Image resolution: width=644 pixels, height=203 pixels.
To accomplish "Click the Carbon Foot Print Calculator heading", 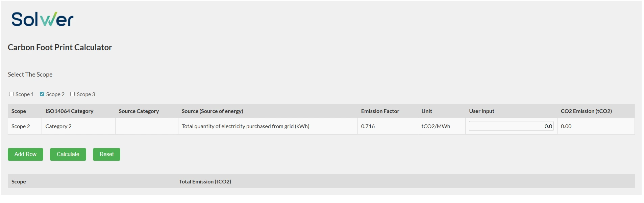I will (x=60, y=48).
